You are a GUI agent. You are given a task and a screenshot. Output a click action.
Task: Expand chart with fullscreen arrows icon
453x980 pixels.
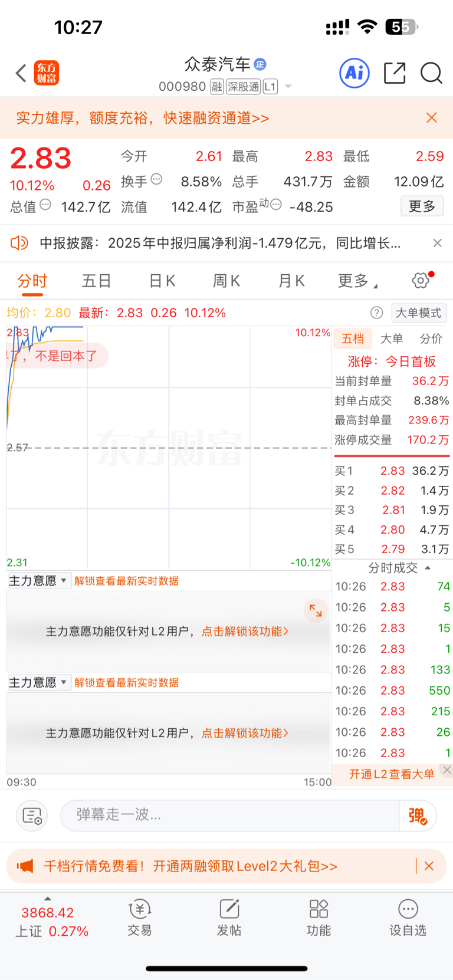click(316, 611)
